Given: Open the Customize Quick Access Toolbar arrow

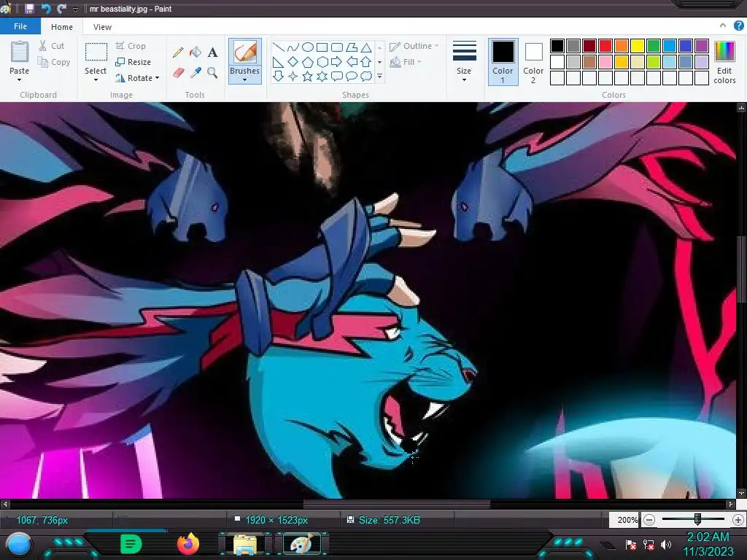Looking at the screenshot, I should [75, 9].
